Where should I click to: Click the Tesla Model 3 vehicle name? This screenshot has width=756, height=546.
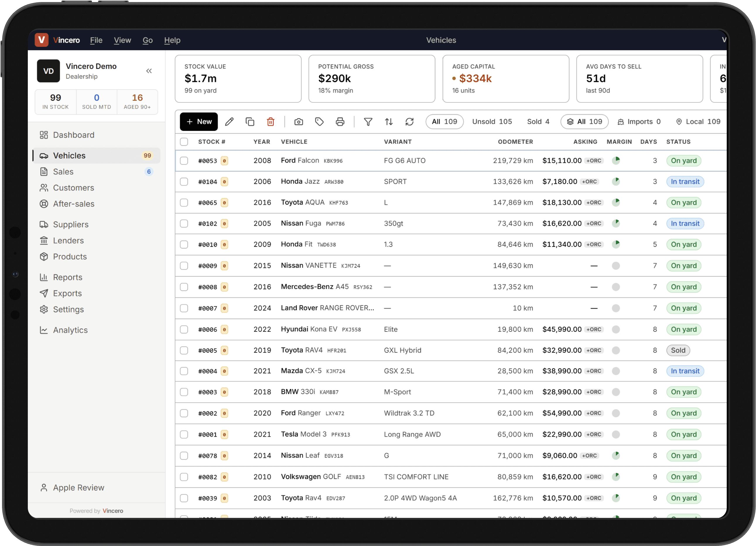coord(304,434)
